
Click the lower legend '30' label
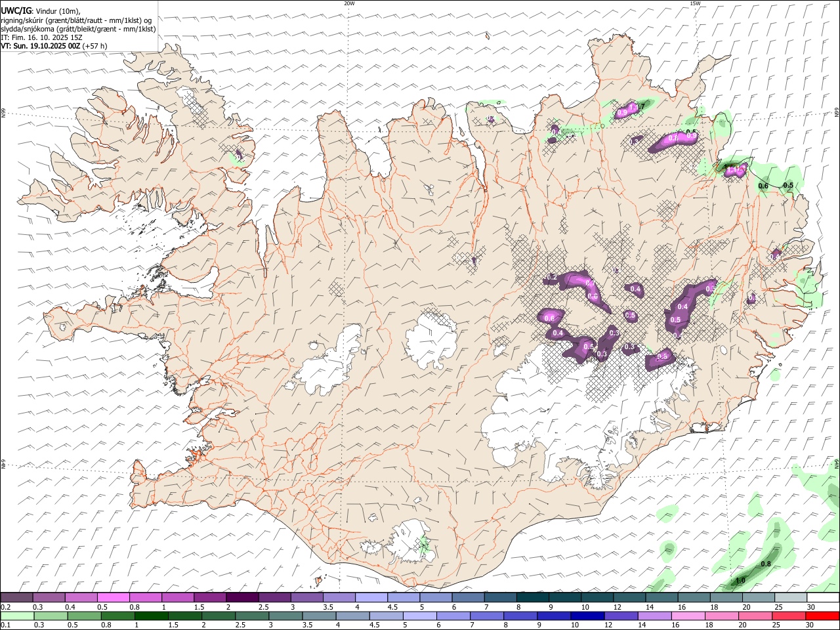click(811, 625)
